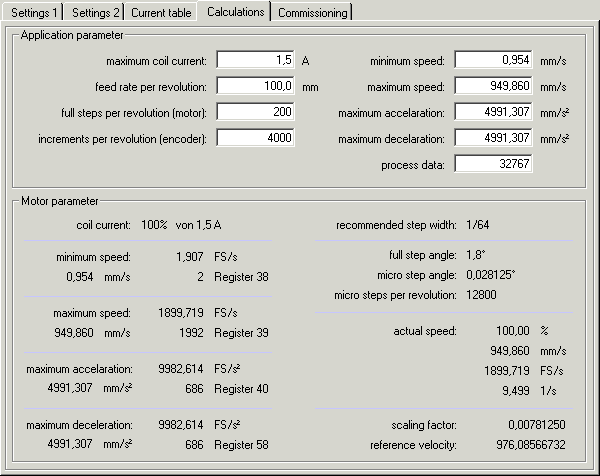Click the application minimum speed input field

pyautogui.click(x=493, y=60)
